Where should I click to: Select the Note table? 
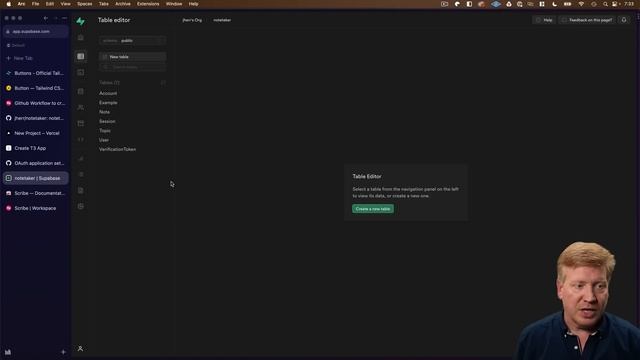pos(104,112)
